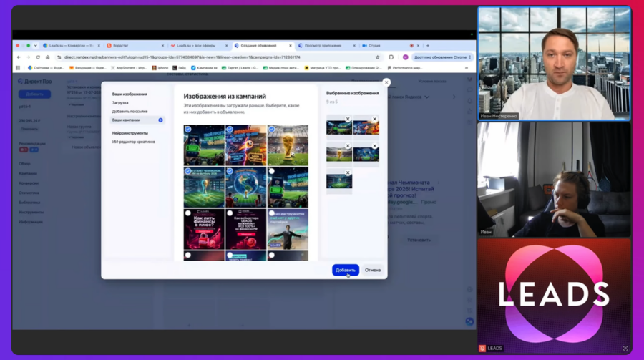The image size is (644, 360).
Task: Select the Иван video tile with headphones
Action: pos(555,179)
